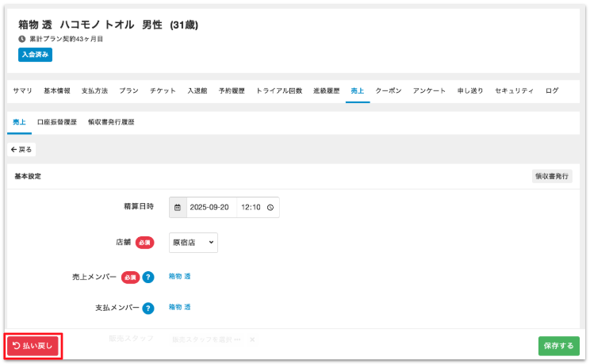The width and height of the screenshot is (590, 364).
Task: Click the help icon next to 売上メンバー
Action: coord(147,277)
